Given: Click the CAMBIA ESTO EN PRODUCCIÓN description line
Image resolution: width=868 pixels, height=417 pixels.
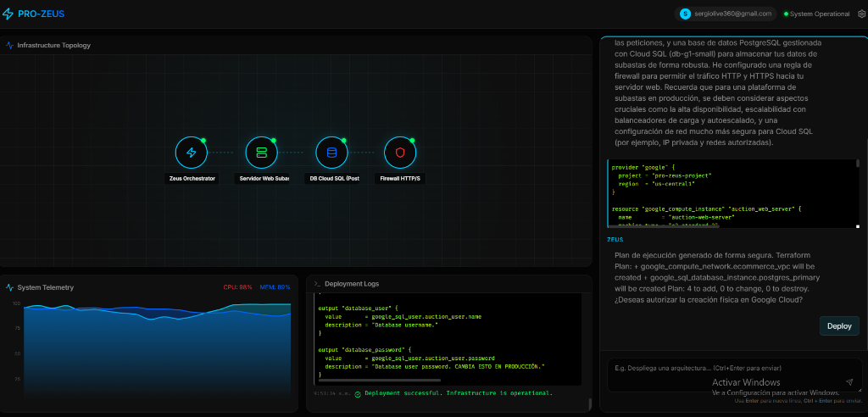Looking at the screenshot, I should (x=435, y=367).
